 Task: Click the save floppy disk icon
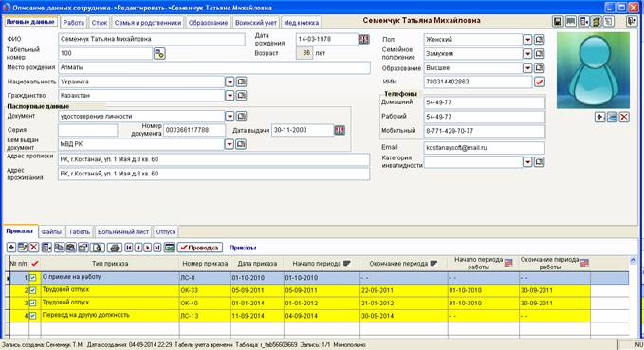pos(558,22)
